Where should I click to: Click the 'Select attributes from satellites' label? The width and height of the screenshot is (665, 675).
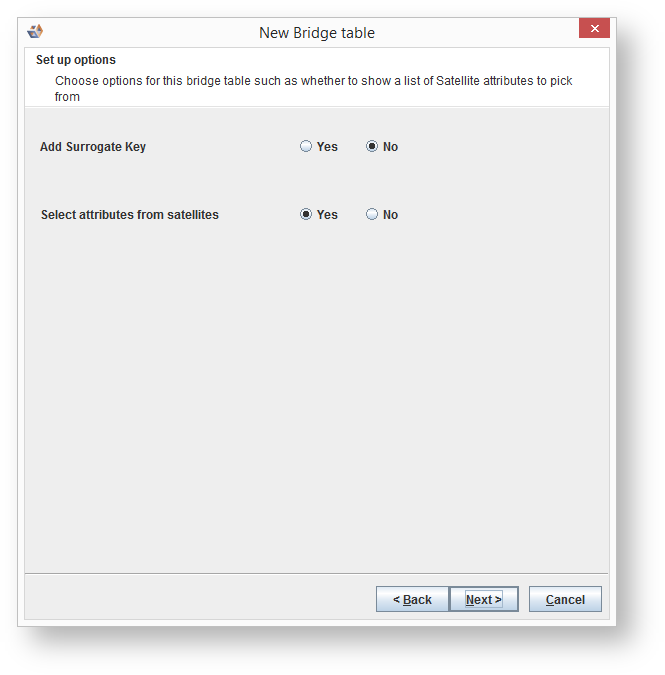coord(130,215)
